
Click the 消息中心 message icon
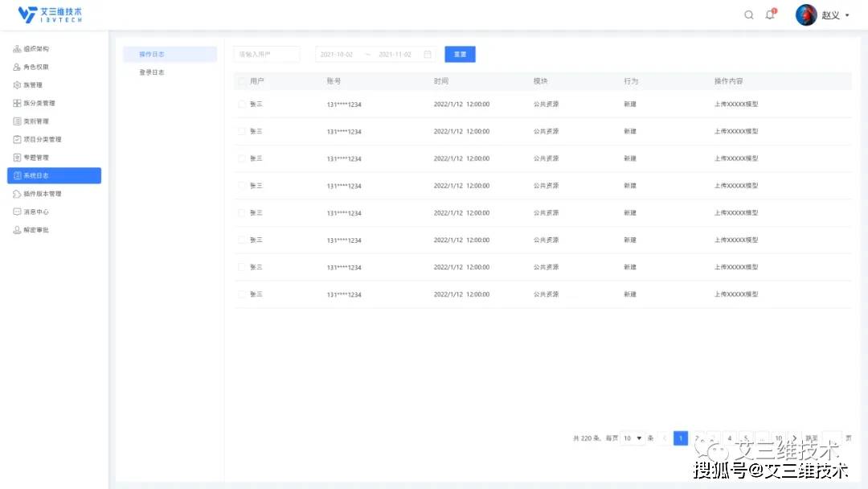point(17,212)
